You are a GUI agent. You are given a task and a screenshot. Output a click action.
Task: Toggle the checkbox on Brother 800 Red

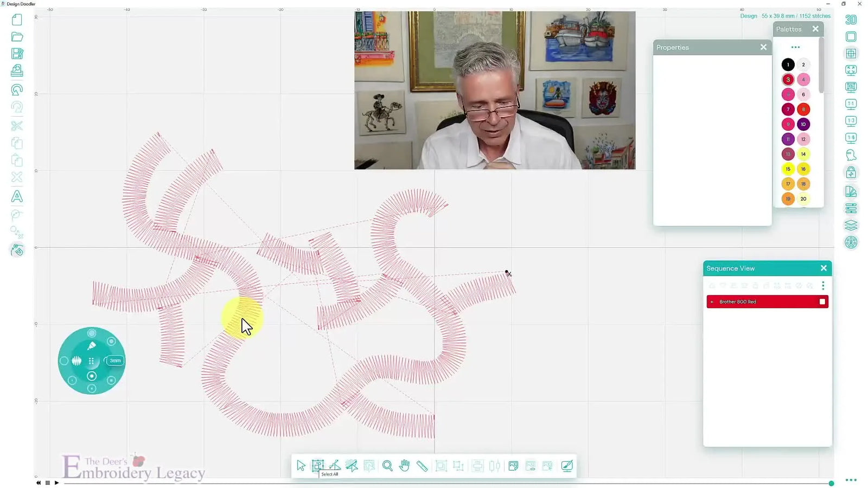(x=822, y=301)
